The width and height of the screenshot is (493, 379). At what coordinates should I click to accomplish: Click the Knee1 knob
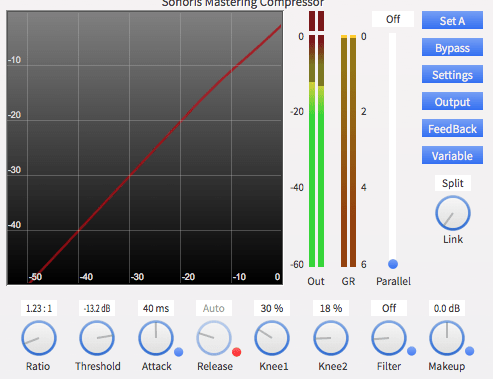[x=272, y=338]
